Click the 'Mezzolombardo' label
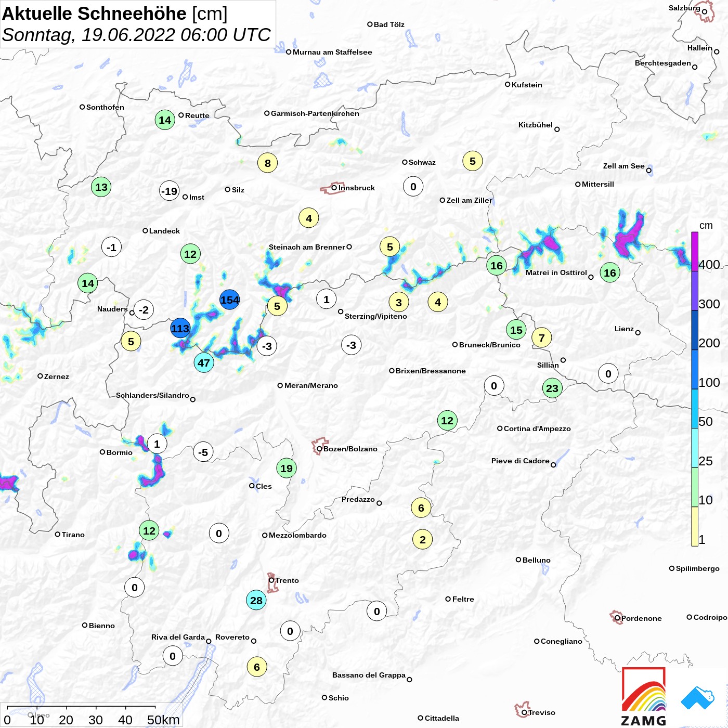Screen dimensions: 728x728 (297, 535)
